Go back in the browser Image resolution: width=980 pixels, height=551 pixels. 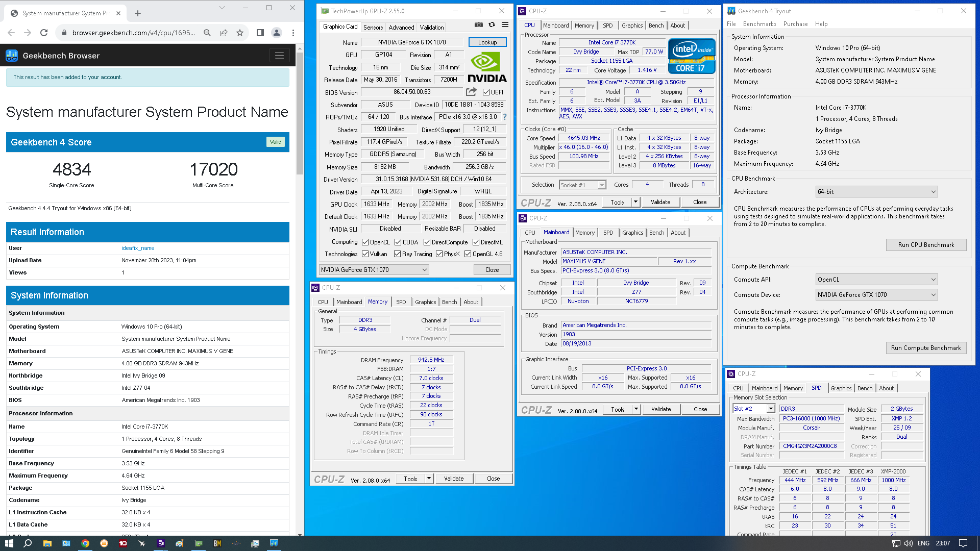(x=11, y=33)
